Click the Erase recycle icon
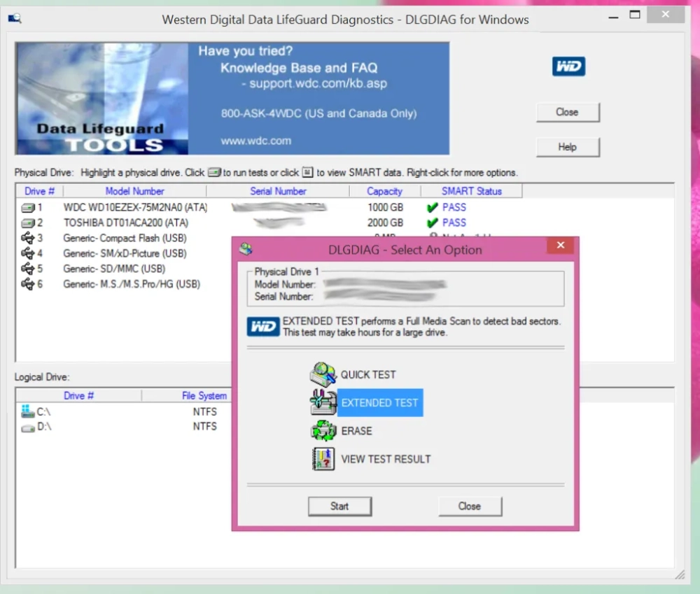700x594 pixels. point(323,431)
